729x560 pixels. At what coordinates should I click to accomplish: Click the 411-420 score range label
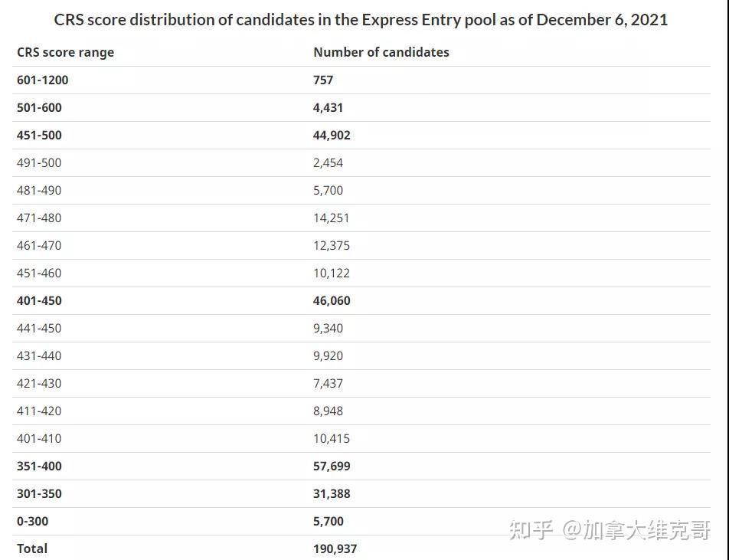coord(39,411)
